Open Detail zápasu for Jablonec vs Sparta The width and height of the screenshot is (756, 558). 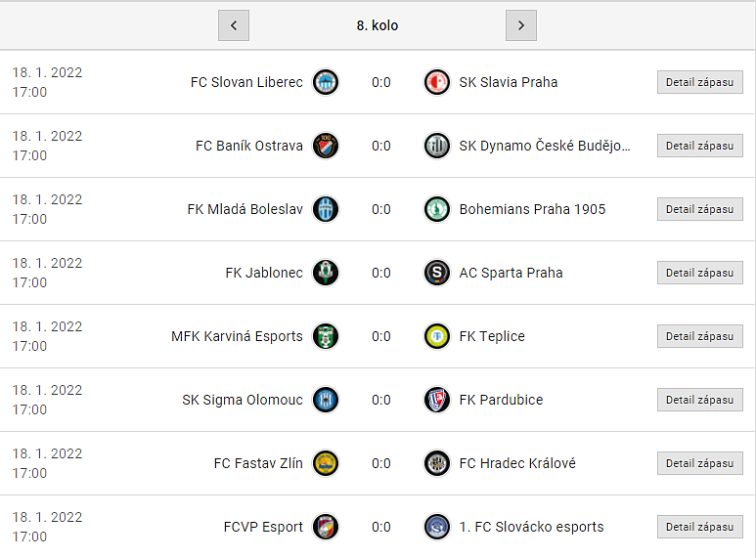point(699,273)
